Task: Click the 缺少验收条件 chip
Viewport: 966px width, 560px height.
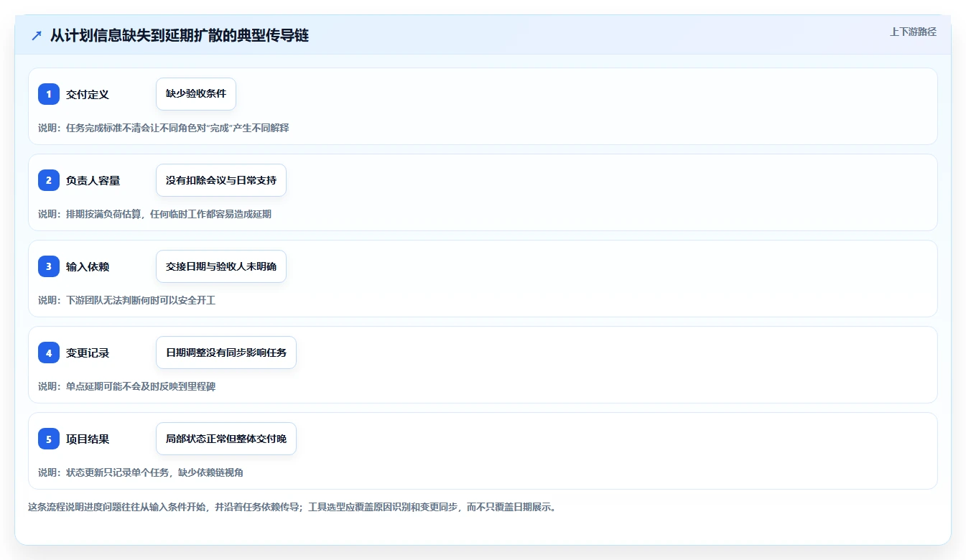Action: pyautogui.click(x=196, y=94)
